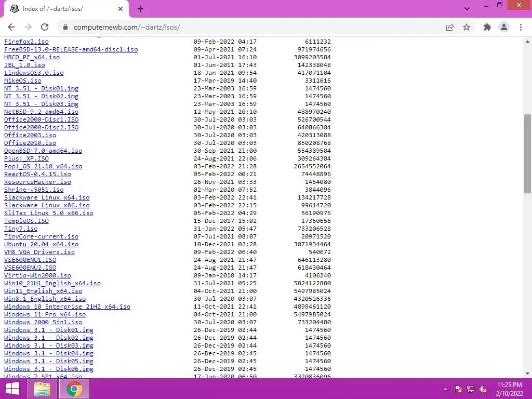
Task: Share this page via share icon
Action: (x=450, y=27)
